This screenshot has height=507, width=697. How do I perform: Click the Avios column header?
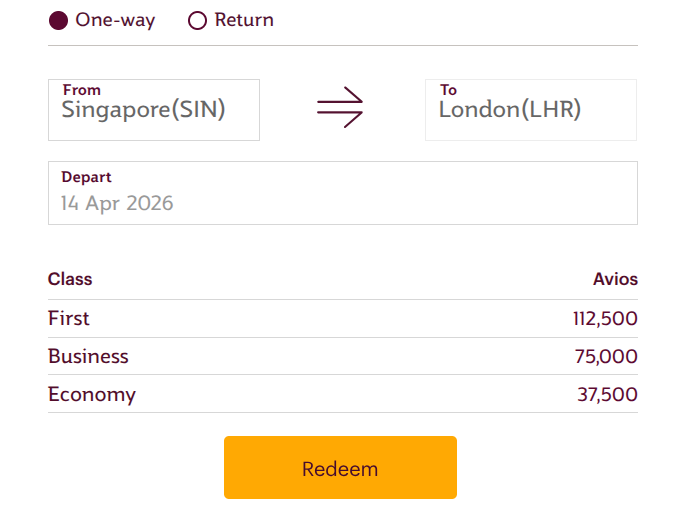click(615, 280)
